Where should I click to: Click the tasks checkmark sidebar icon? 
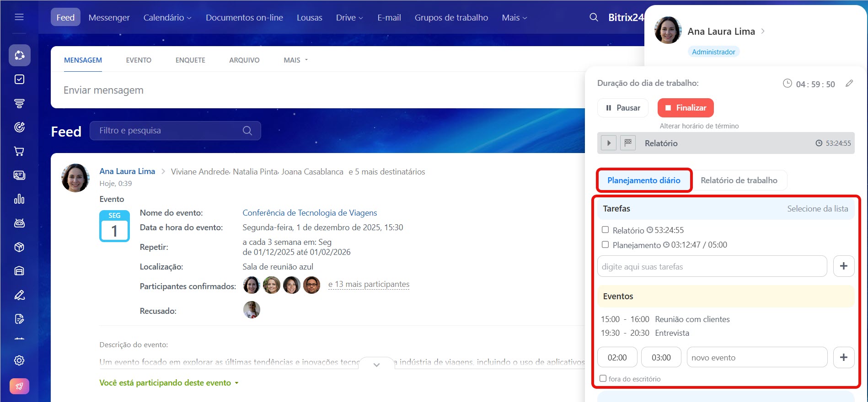click(x=19, y=79)
